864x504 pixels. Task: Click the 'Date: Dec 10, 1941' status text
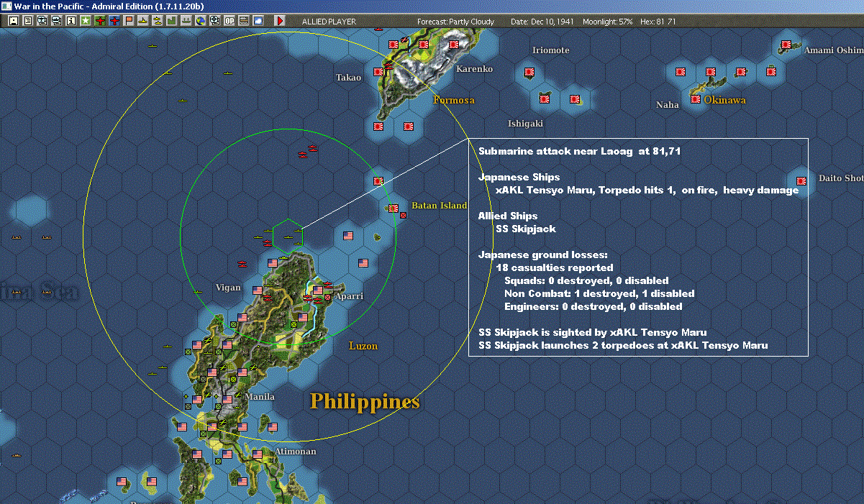[542, 22]
